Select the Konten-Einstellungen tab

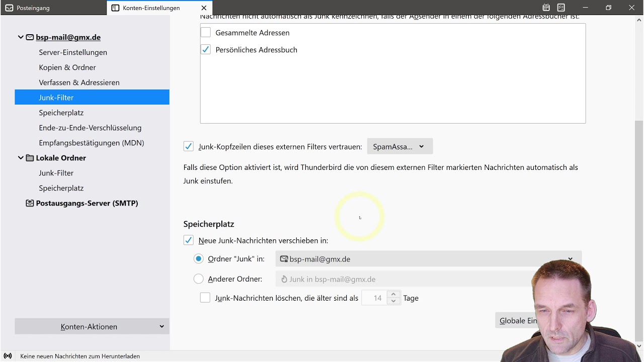tap(159, 8)
